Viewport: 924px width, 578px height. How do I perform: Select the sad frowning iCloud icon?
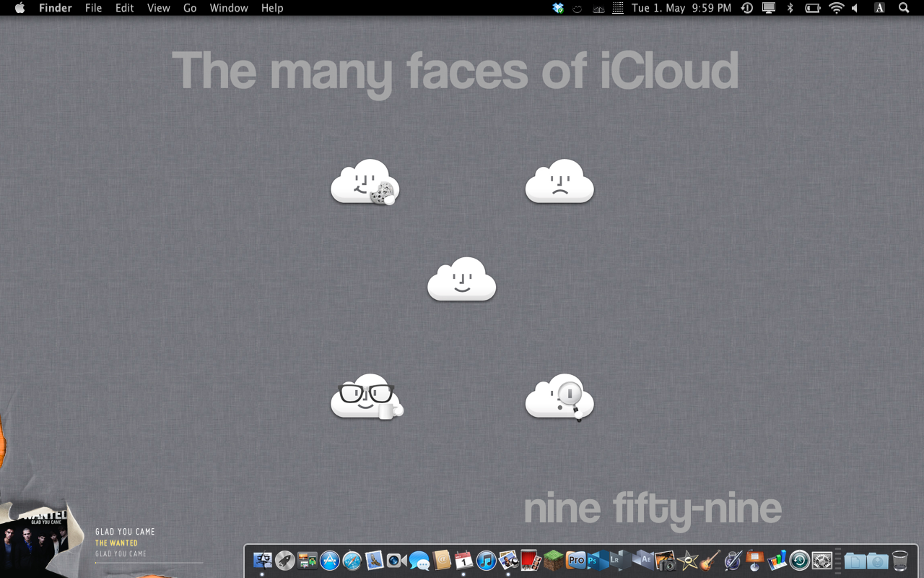[x=559, y=181]
